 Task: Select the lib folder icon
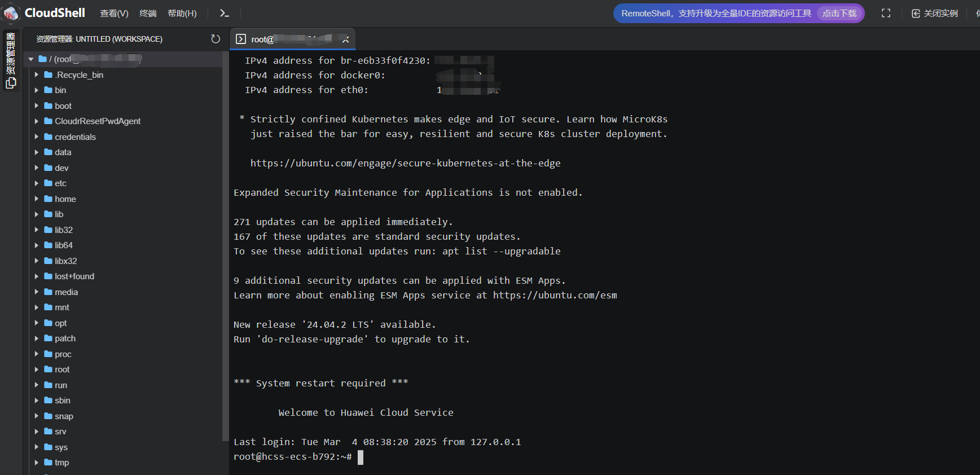pyautogui.click(x=48, y=214)
